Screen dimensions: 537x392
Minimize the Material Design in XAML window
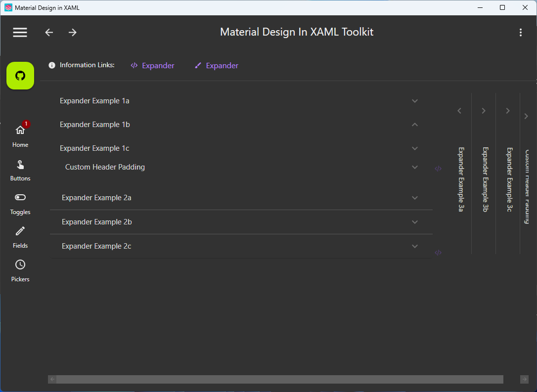(x=480, y=7)
